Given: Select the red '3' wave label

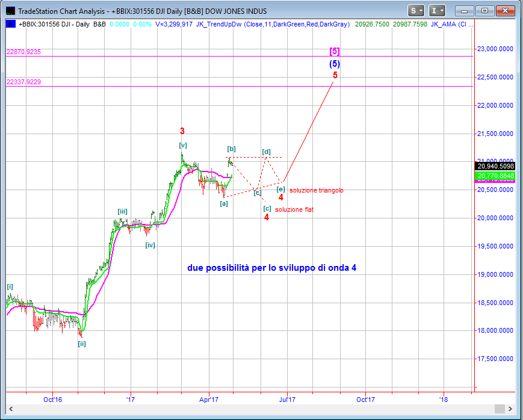Looking at the screenshot, I should point(182,131).
